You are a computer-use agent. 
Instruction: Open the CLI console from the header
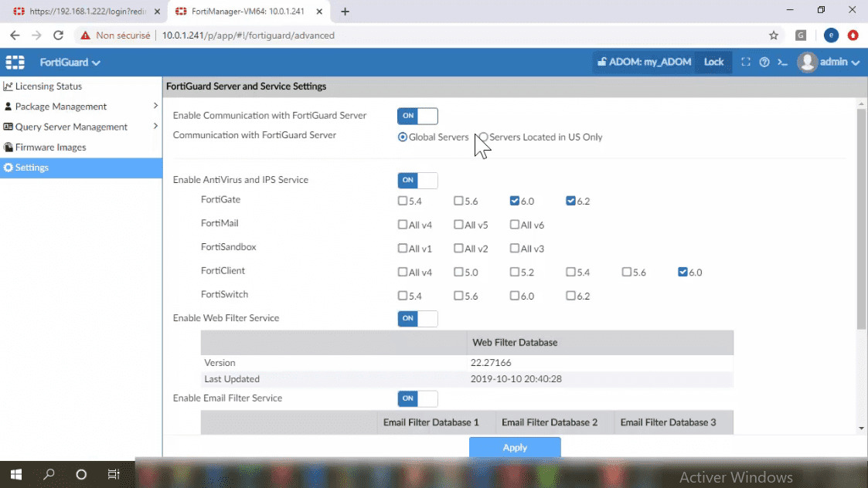click(784, 62)
